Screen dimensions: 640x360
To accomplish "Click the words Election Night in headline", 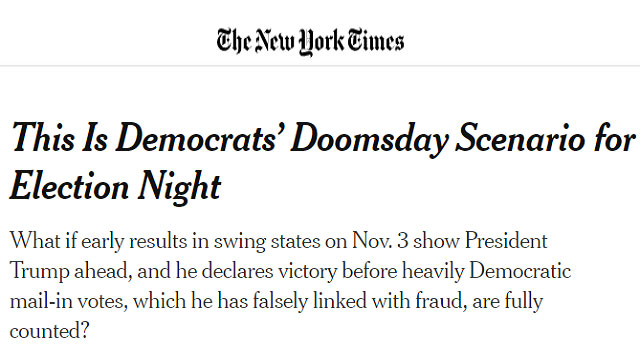I will 115,186.
